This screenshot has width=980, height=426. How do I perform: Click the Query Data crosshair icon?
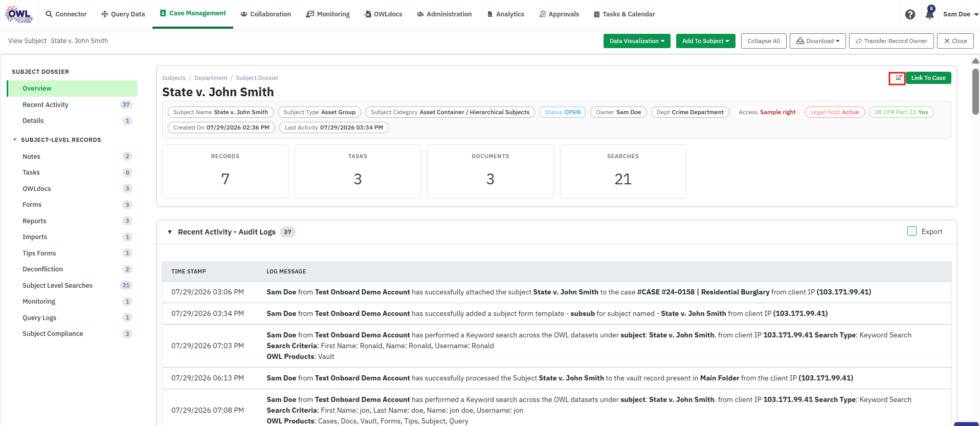(105, 14)
